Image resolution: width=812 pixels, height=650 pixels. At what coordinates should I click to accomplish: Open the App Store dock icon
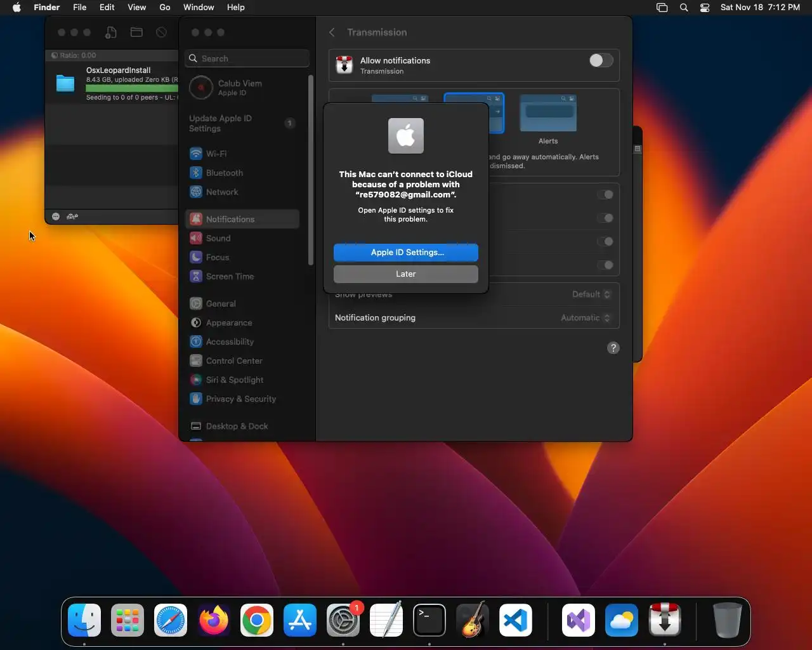click(300, 620)
